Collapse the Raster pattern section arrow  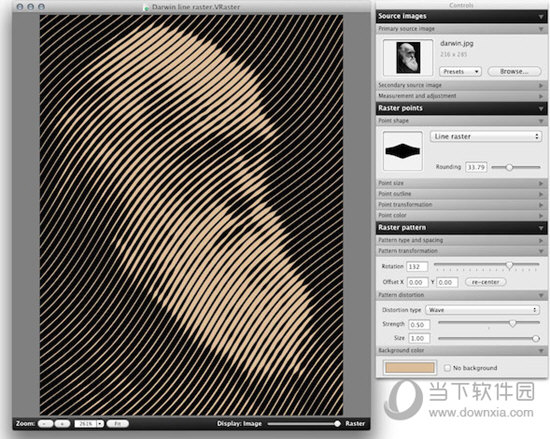click(x=541, y=228)
